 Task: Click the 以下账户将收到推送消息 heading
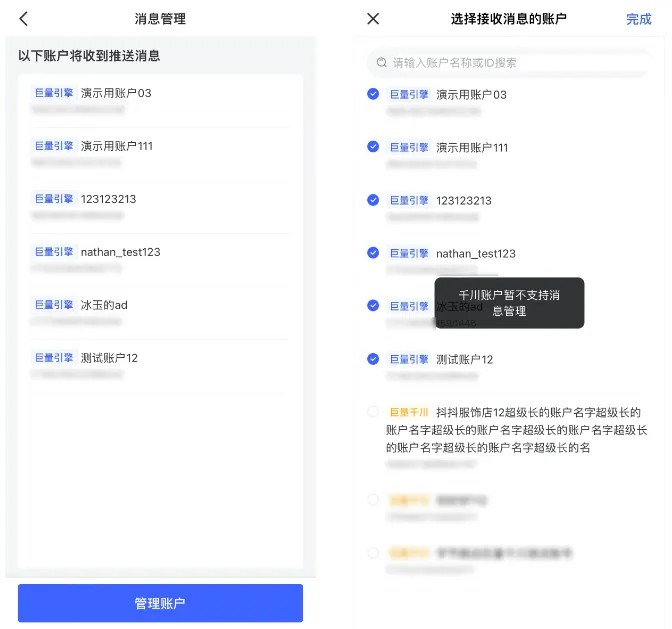click(89, 56)
